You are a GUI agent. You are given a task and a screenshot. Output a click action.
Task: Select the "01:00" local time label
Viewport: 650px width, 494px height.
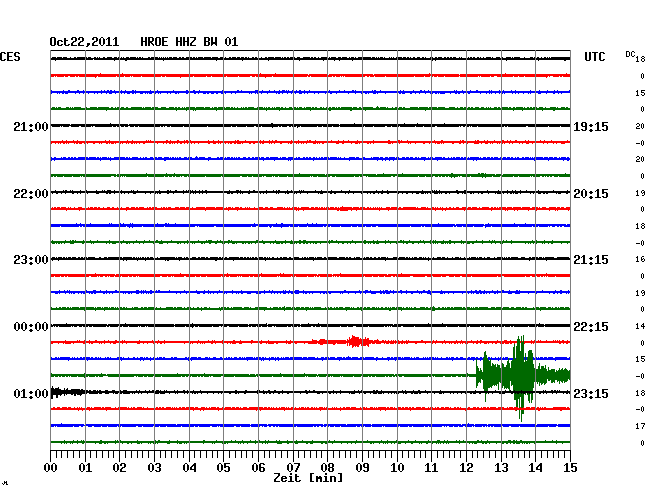31,393
